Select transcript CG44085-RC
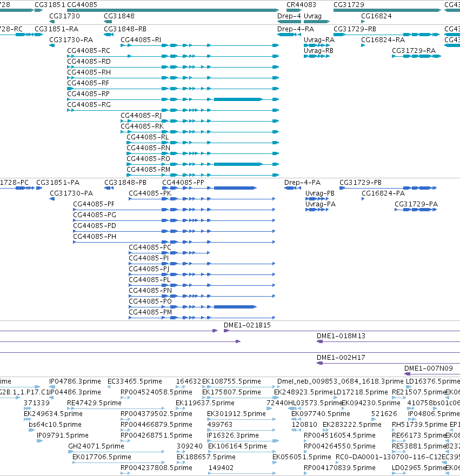 point(173,56)
